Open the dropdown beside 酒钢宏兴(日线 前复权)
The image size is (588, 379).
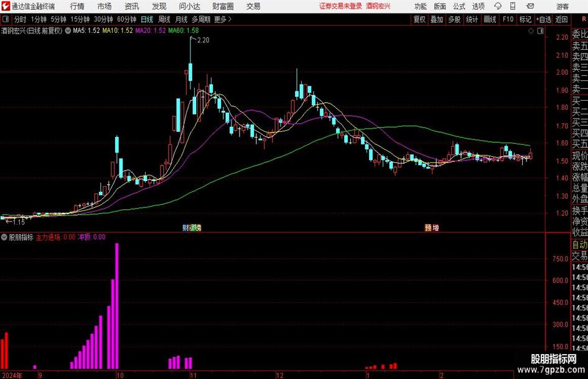click(68, 30)
